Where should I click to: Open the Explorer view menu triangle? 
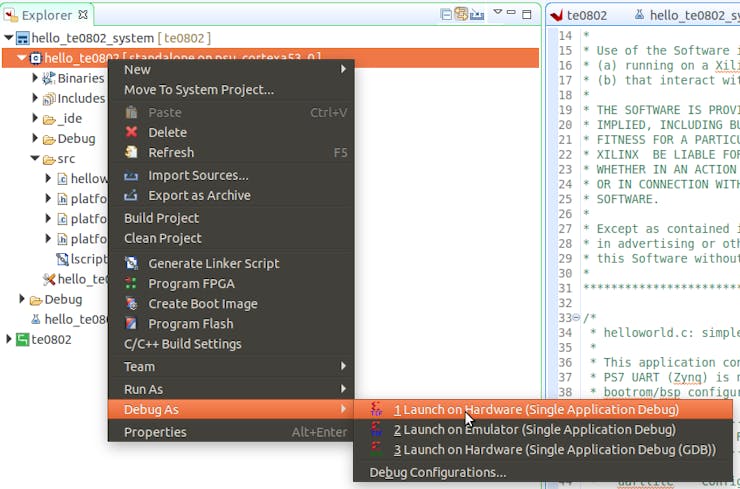[x=497, y=12]
